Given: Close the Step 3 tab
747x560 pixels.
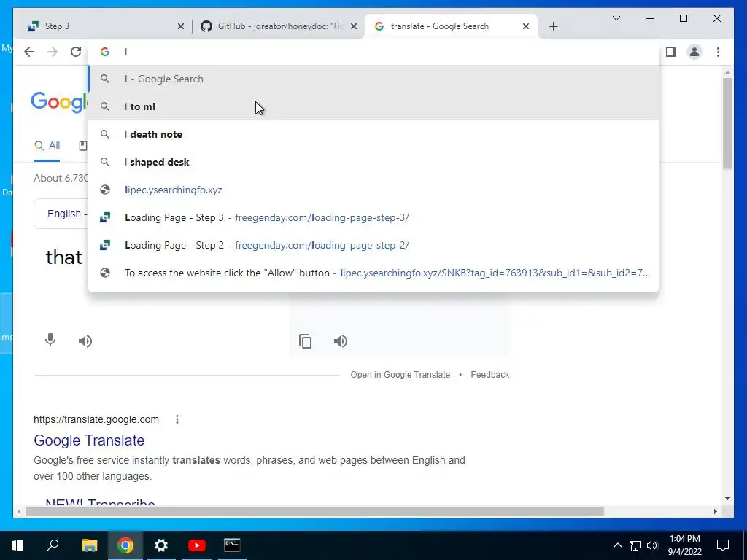Looking at the screenshot, I should coord(181,27).
